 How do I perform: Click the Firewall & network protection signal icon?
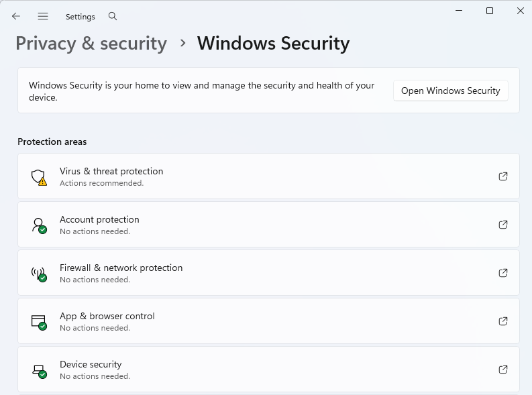39,273
